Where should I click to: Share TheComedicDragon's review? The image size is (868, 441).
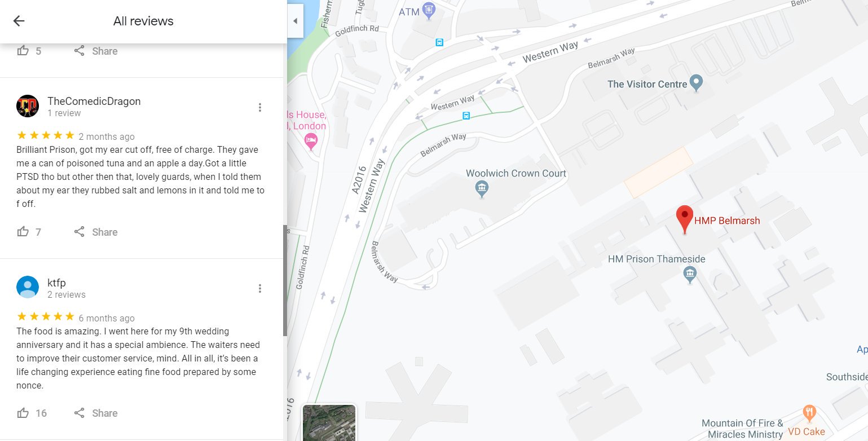(96, 232)
